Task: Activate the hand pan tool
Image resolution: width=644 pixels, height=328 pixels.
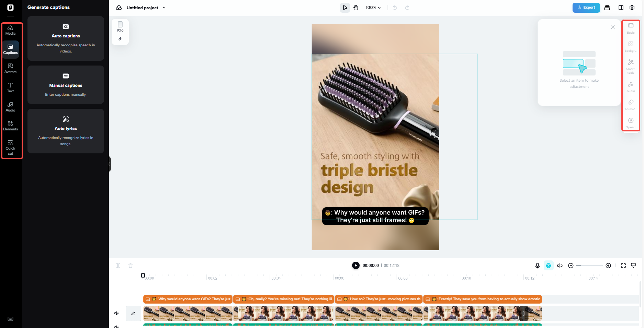Action: click(356, 8)
